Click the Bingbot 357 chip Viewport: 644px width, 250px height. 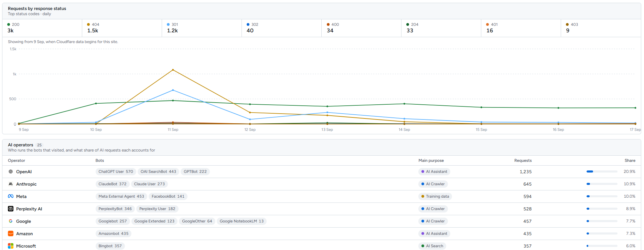(110, 246)
